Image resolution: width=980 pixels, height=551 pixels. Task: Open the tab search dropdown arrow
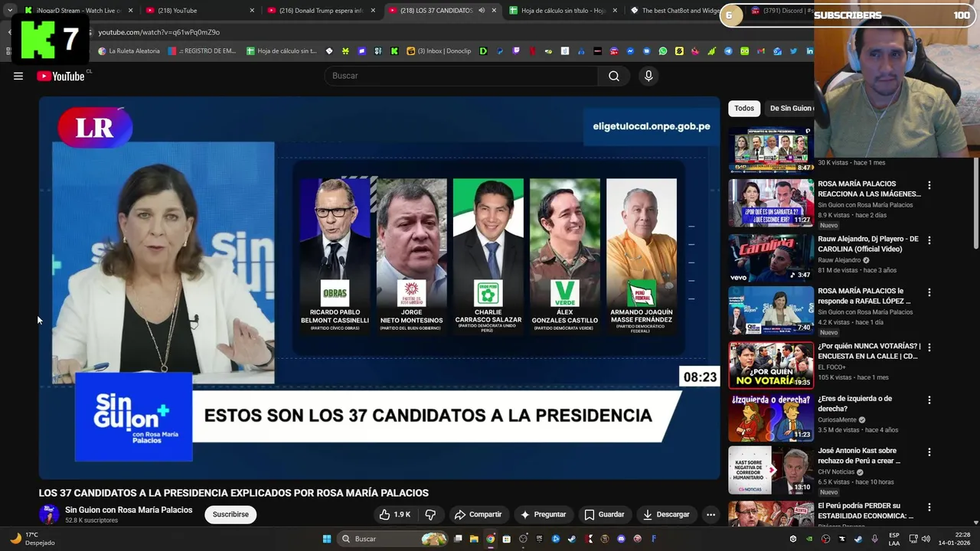click(9, 11)
